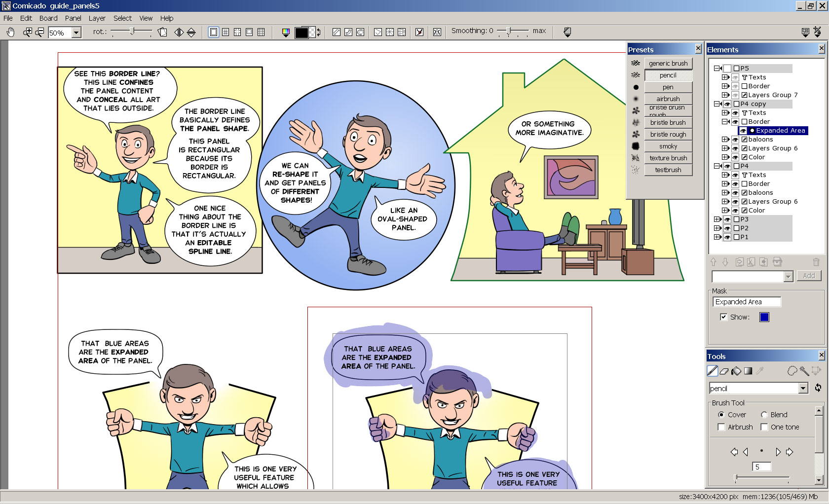
Task: Enable the Airbrush checkbox in Brush Tool options
Action: tap(721, 427)
